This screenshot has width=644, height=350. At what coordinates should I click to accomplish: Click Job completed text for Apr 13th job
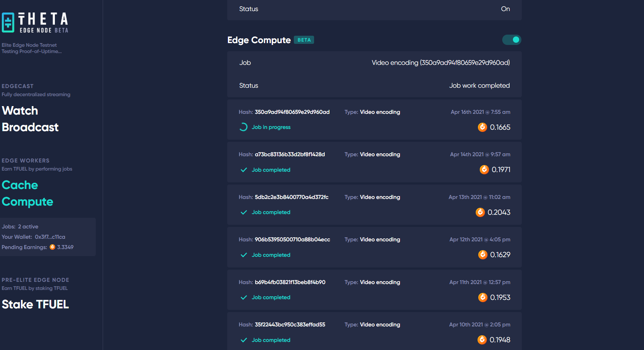coord(271,212)
